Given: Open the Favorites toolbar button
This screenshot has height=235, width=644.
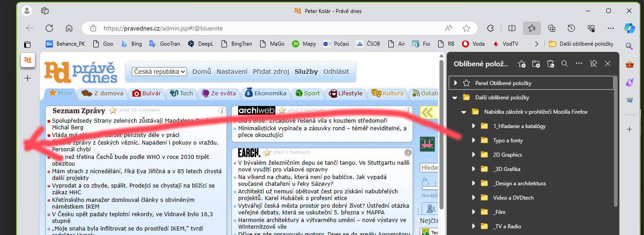Looking at the screenshot, I should pyautogui.click(x=531, y=28).
